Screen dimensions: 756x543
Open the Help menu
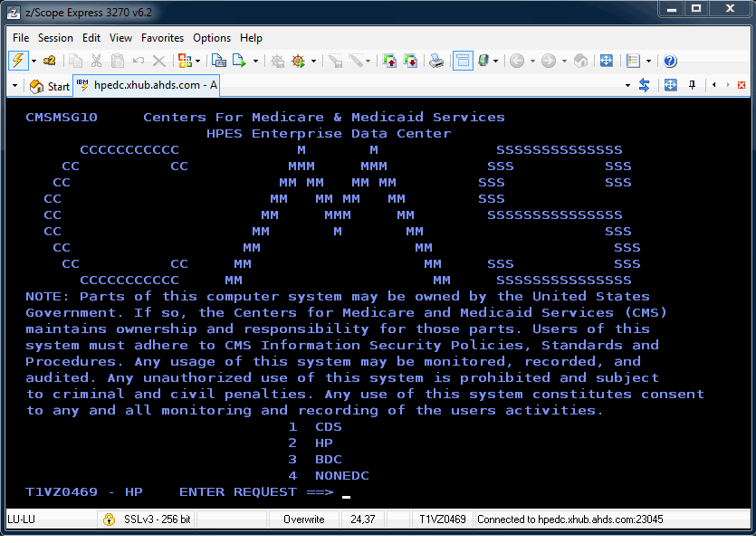(251, 38)
